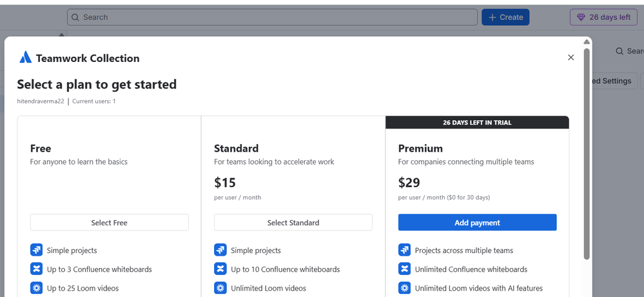Click the Jira icon beside Projects across multiple teams
This screenshot has height=297, width=644.
[x=405, y=250]
